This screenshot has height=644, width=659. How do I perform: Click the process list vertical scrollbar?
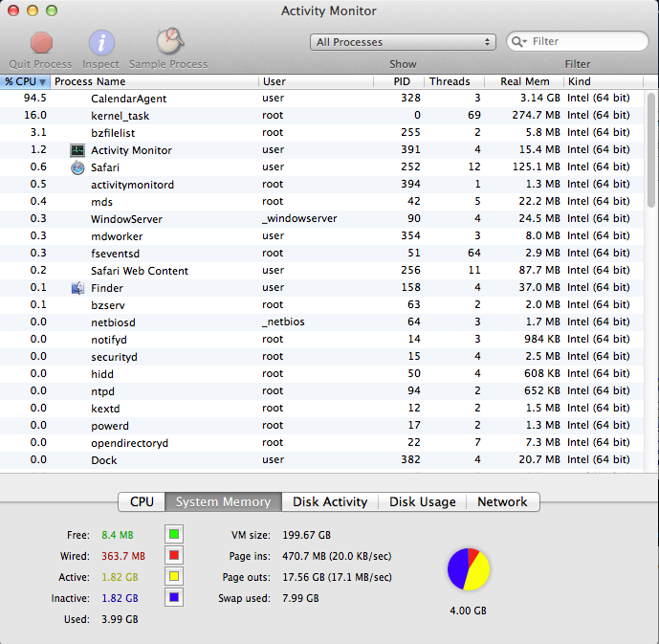coord(651,150)
